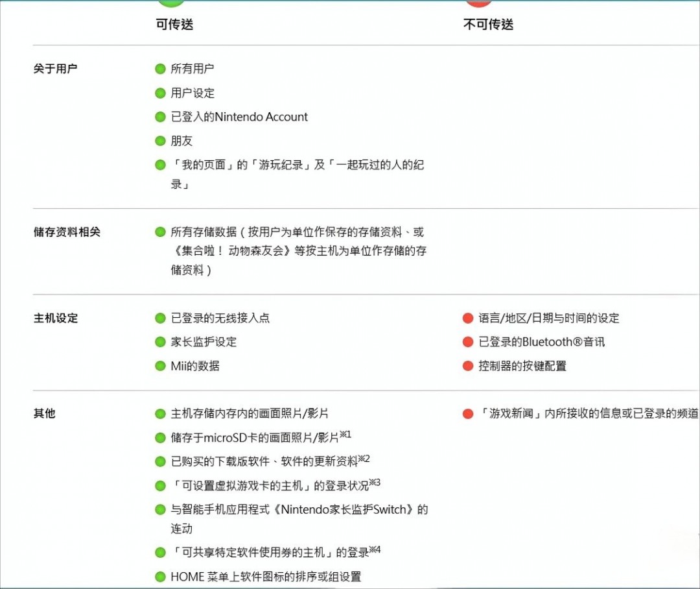This screenshot has height=589, width=700.
Task: Click the red bullet beside 语言/地区/日期与时间的设定
Action: pyautogui.click(x=467, y=318)
